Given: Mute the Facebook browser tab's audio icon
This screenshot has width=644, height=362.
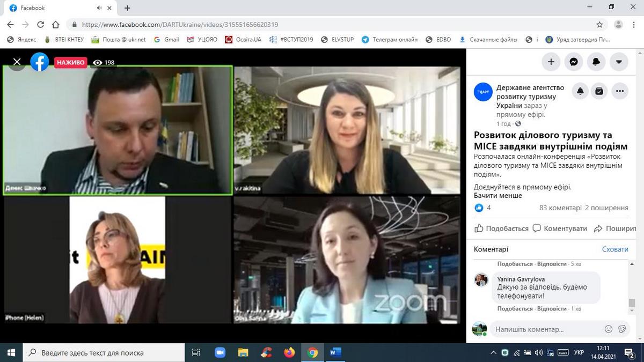Looking at the screenshot, I should point(99,8).
